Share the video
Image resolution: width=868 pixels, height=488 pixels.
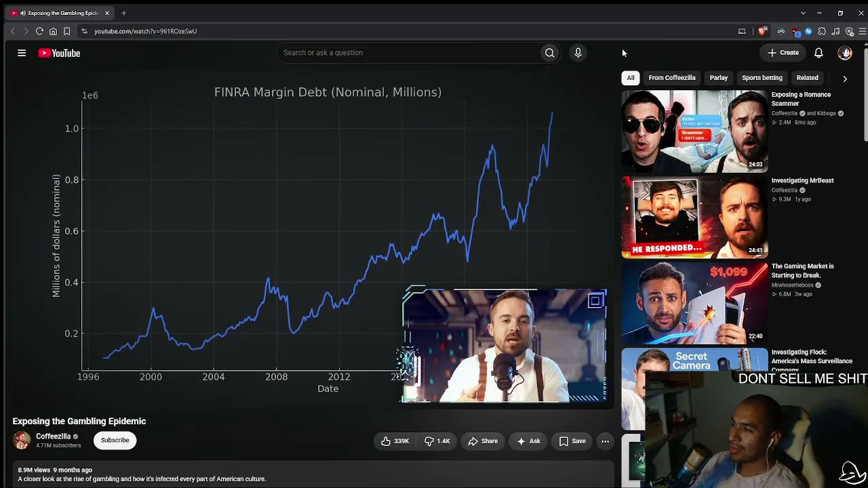coord(483,441)
